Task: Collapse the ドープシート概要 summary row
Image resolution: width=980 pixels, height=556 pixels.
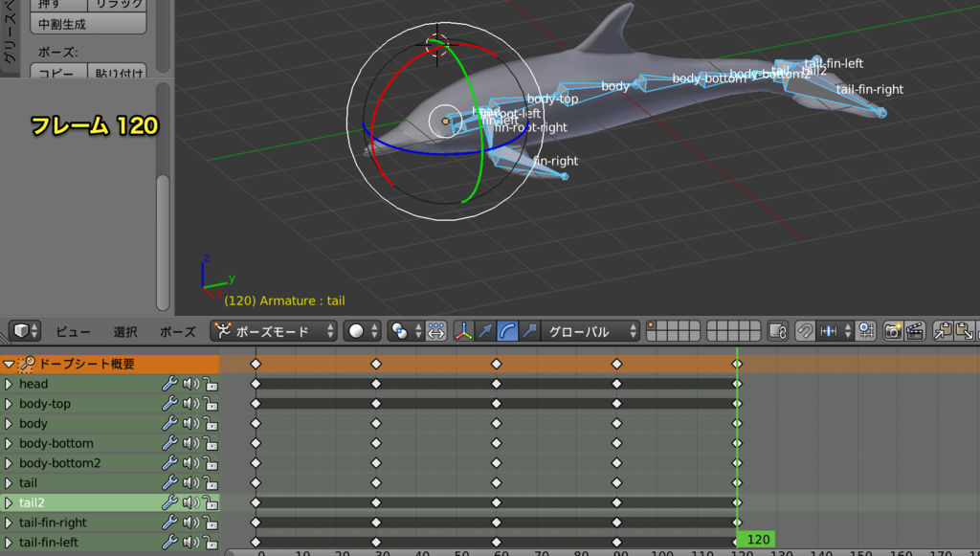Action: [9, 364]
